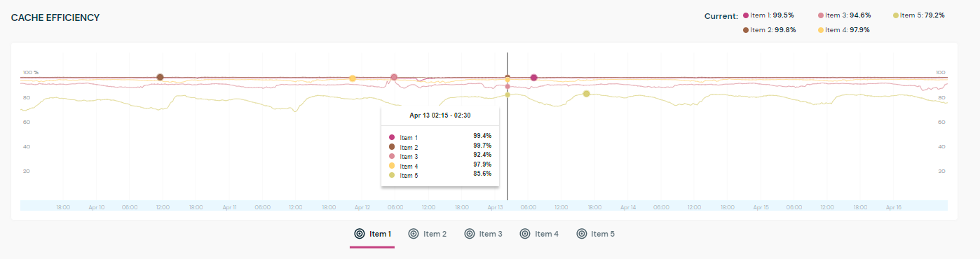Click the 'Current:' legend label

coord(721,15)
